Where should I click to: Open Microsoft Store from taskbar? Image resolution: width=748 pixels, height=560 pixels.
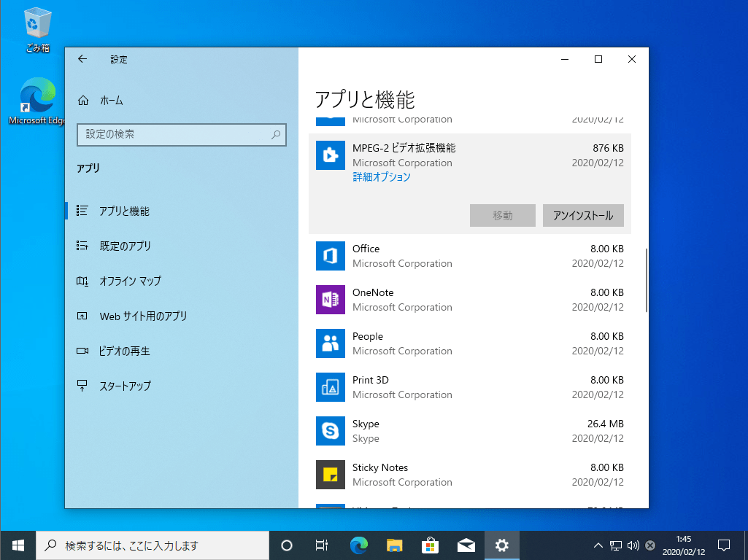430,545
